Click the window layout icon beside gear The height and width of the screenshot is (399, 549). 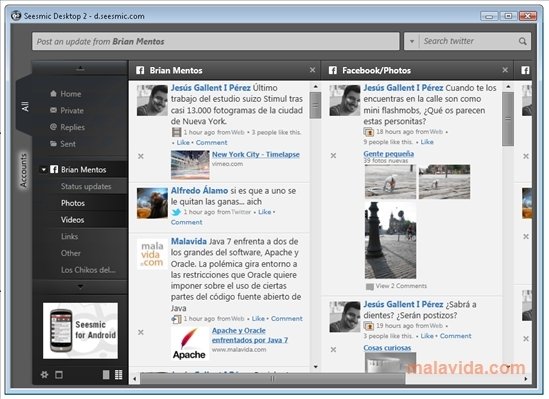[x=59, y=375]
